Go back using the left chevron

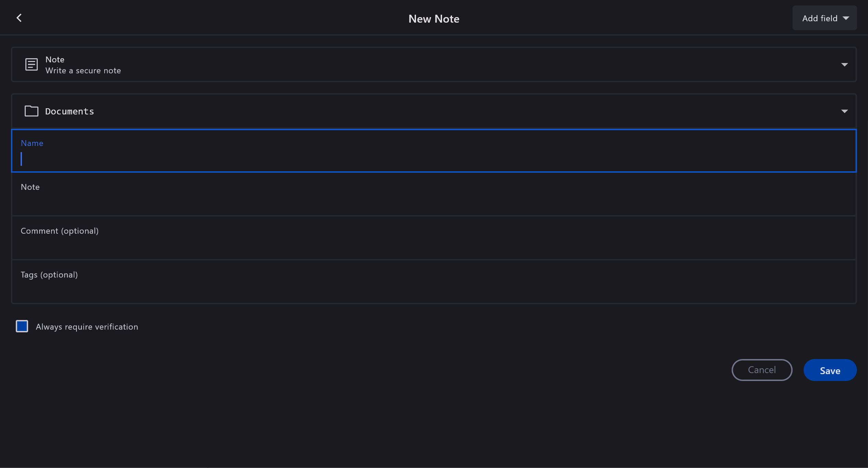19,18
